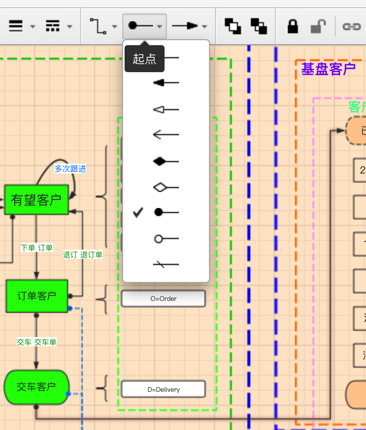366x430 pixels.
Task: Choose the crossed line start style
Action: click(166, 264)
